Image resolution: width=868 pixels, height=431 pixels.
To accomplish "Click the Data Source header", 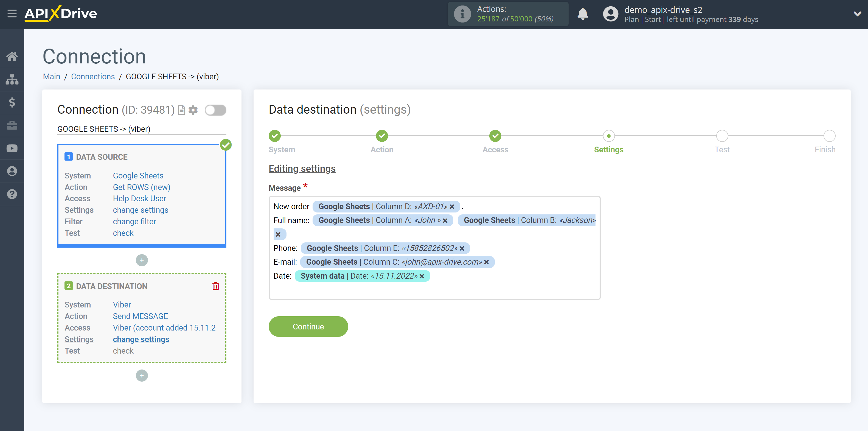I will click(x=102, y=157).
